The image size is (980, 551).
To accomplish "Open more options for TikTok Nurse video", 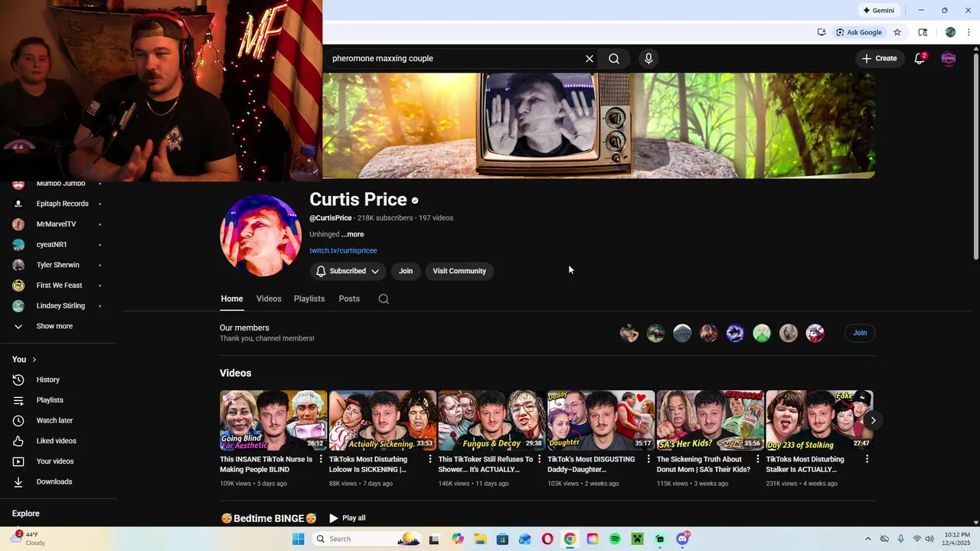I will pyautogui.click(x=321, y=459).
